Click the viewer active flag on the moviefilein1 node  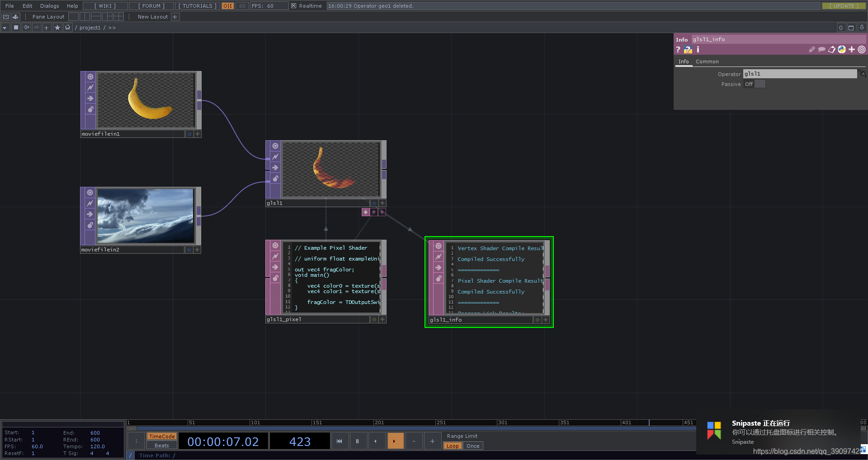90,76
